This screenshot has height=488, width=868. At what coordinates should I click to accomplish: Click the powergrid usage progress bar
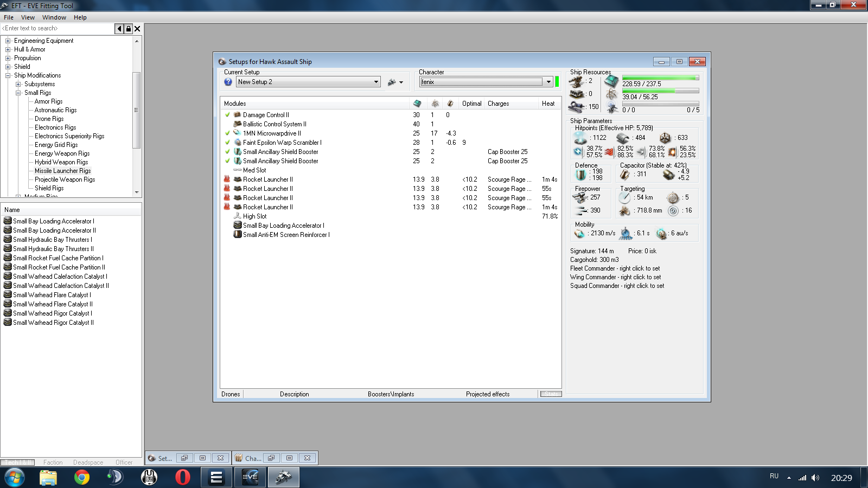[661, 91]
